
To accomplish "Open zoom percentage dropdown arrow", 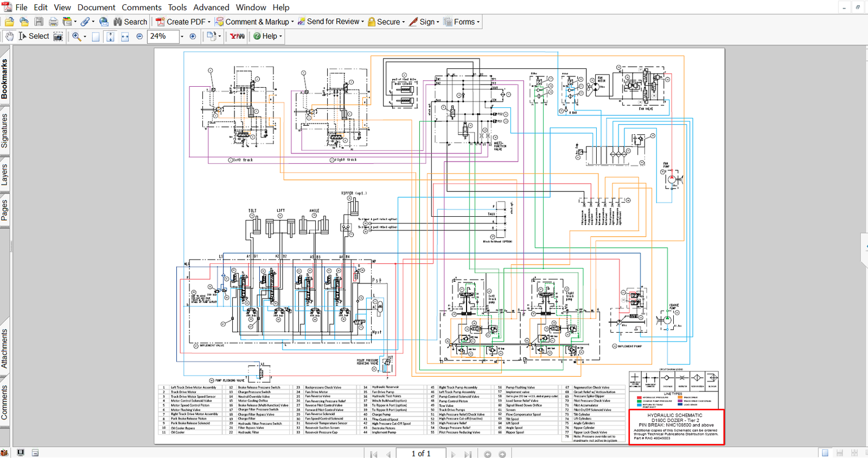I will [x=182, y=36].
